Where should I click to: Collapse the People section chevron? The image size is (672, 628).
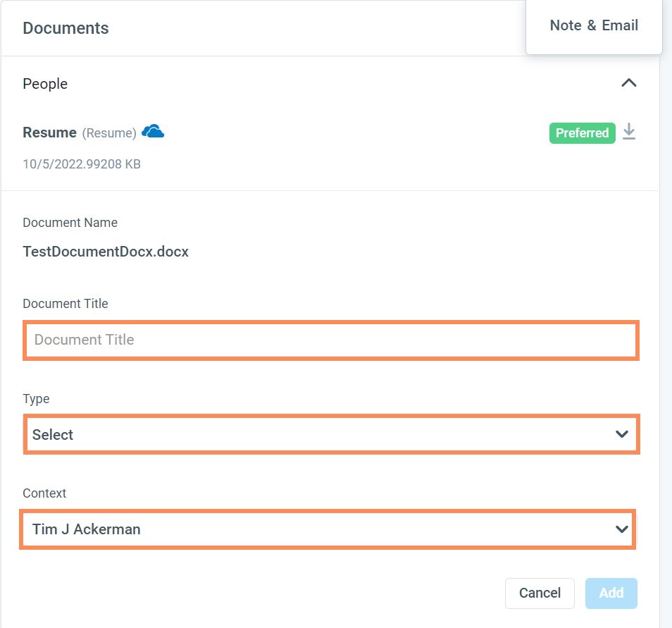coord(628,83)
